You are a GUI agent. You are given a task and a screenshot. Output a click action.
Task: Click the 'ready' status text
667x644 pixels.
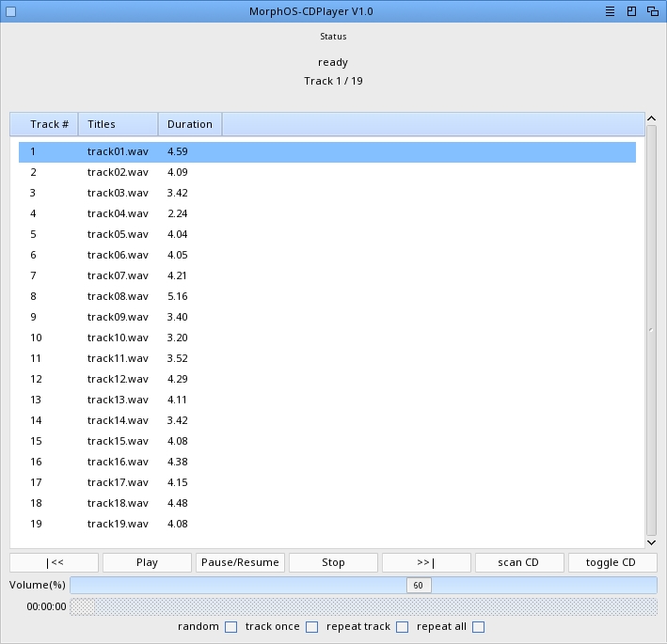click(333, 62)
